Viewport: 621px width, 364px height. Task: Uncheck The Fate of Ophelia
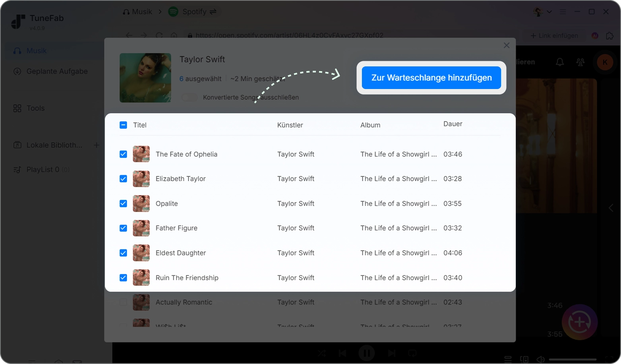[x=123, y=154]
